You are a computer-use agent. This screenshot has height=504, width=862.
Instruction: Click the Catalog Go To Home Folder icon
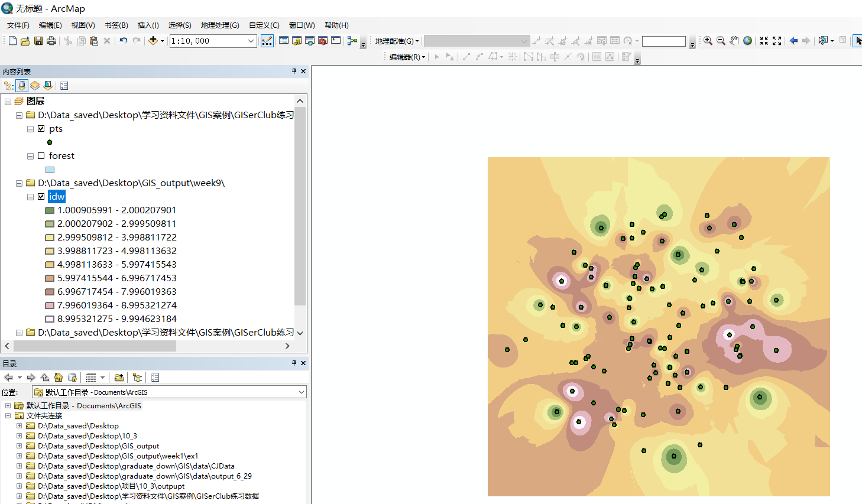point(59,378)
